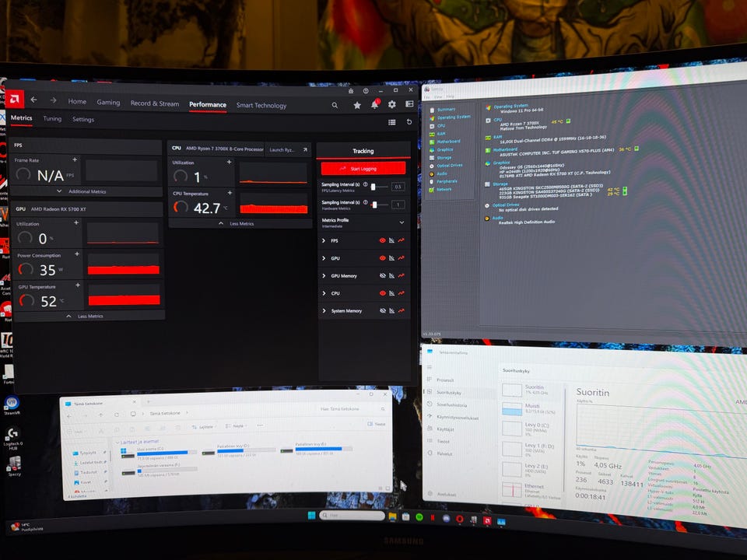The width and height of the screenshot is (747, 560).
Task: Go forward with the right arrow in AMD Software
Action: pos(54,100)
